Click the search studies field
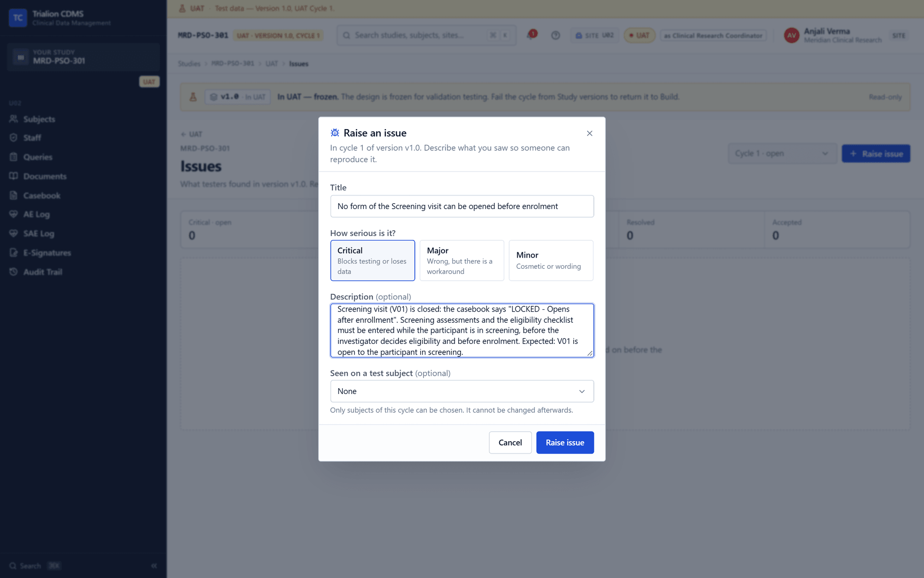 426,35
